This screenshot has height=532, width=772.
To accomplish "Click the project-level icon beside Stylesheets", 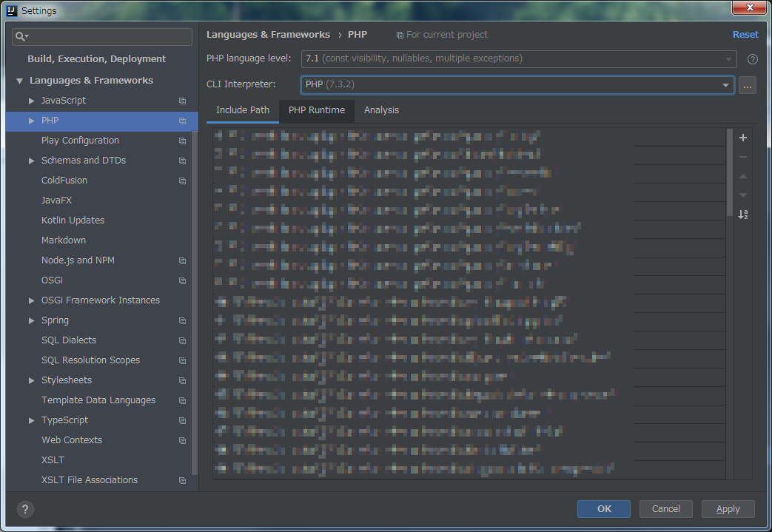I will (182, 380).
